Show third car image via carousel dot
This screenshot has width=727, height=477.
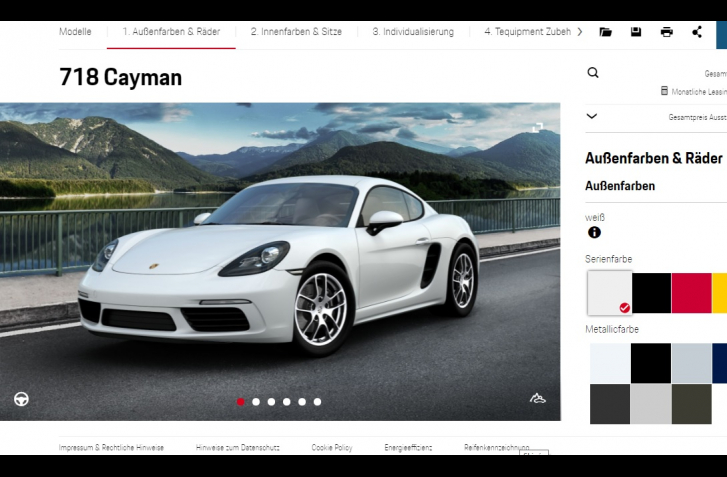(271, 402)
